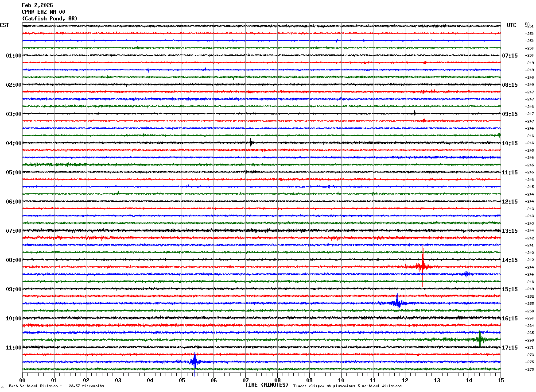
Task: Click minute 00 on the bottom axis
Action: point(22,380)
